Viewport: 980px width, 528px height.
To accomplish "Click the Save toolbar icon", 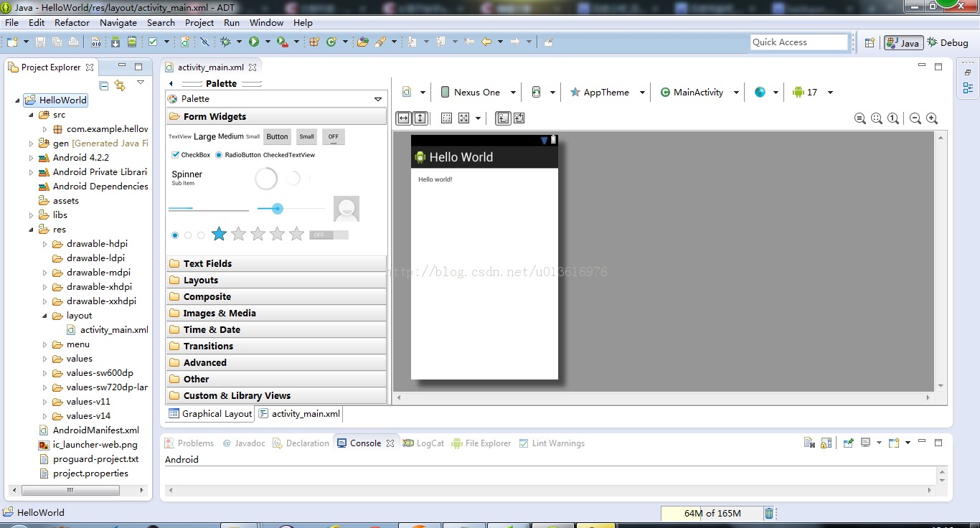I will click(x=40, y=42).
